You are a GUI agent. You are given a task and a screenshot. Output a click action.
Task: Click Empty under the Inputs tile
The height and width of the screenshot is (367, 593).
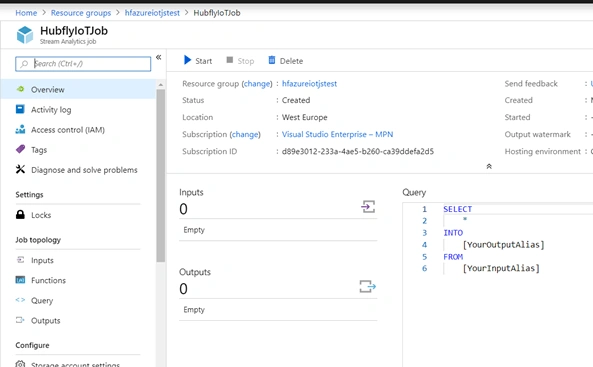194,230
